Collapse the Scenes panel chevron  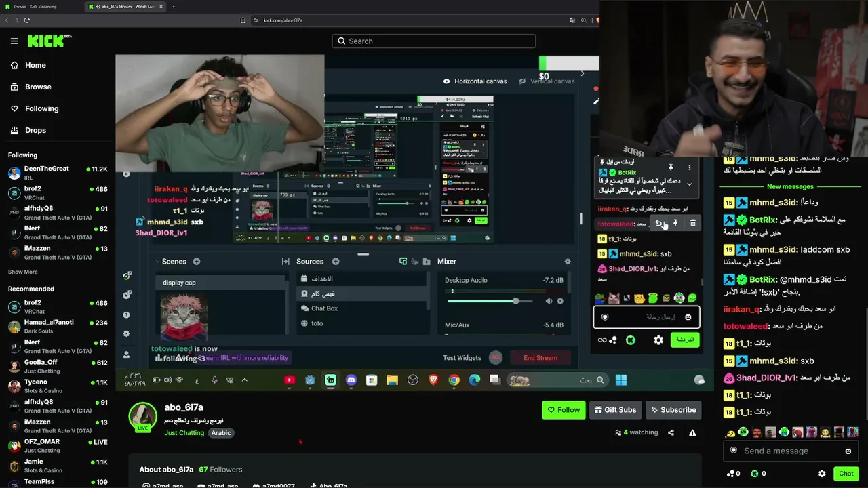[157, 262]
